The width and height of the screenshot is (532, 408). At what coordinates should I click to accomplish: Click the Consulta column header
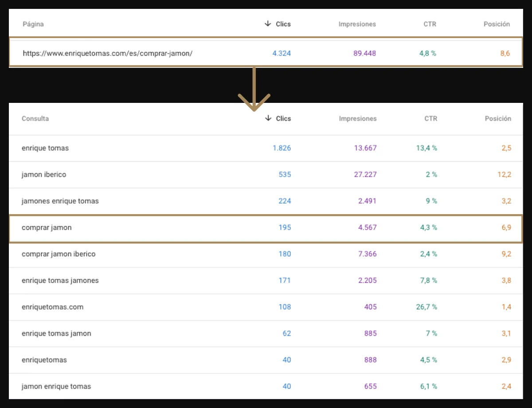35,118
